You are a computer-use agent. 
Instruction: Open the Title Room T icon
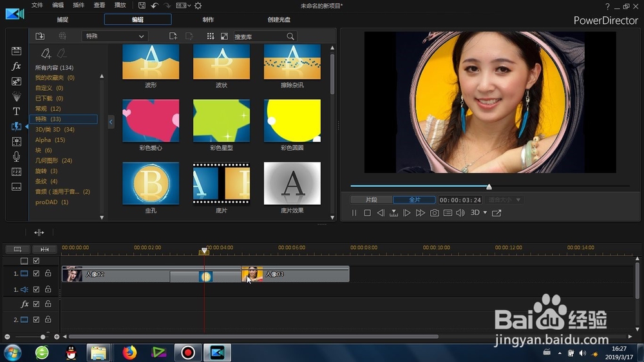(17, 111)
